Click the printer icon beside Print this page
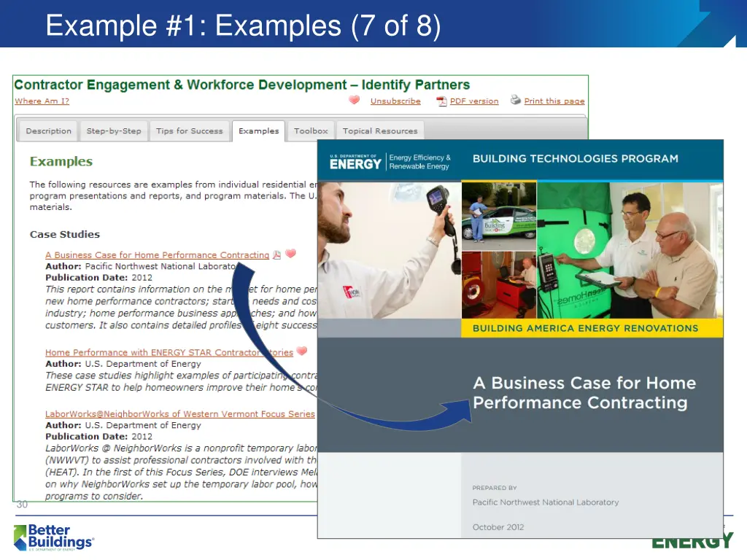747x560 pixels. coord(516,100)
